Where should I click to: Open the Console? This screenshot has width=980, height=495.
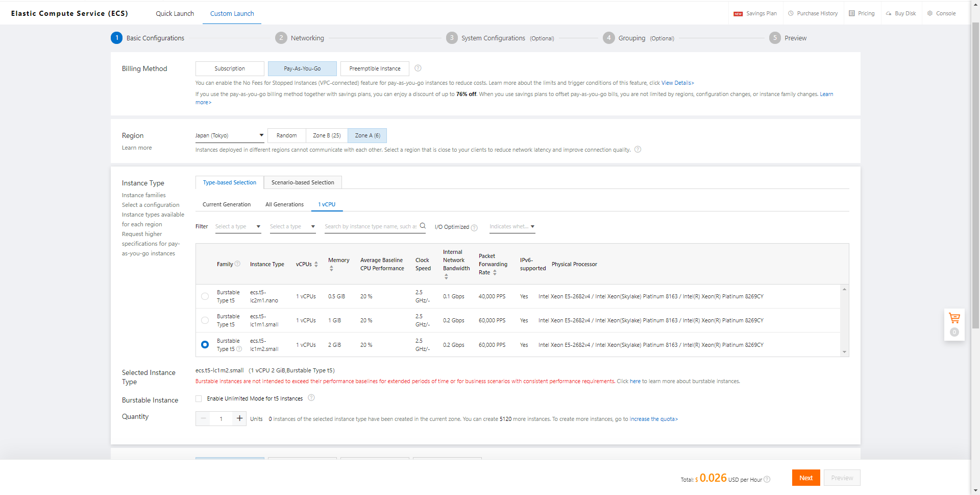click(941, 14)
